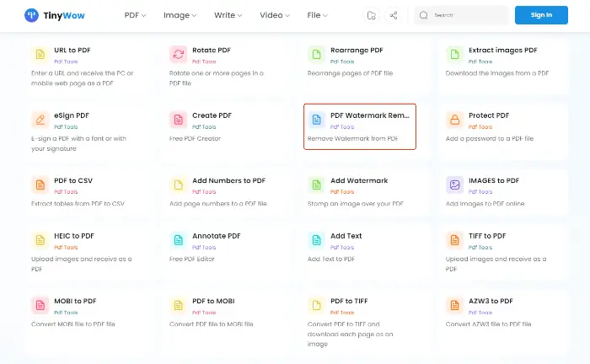Open the Extract images PDF title
This screenshot has width=590, height=364.
(502, 51)
